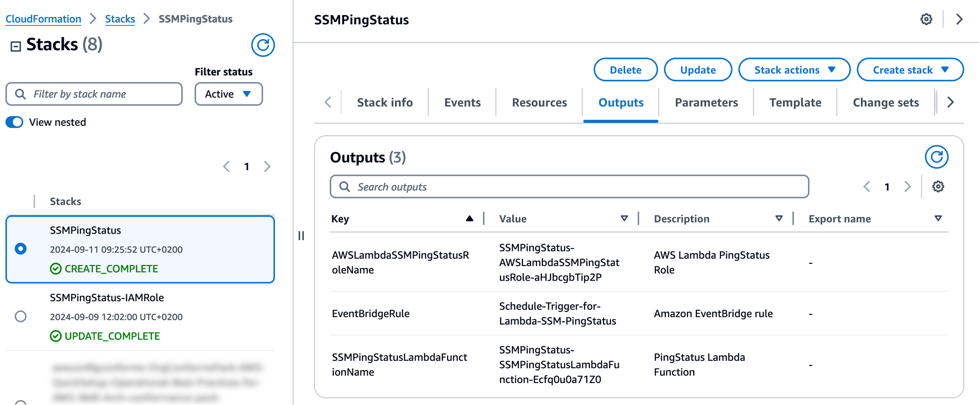Collapse the split view with the pause divider icon

(x=302, y=236)
